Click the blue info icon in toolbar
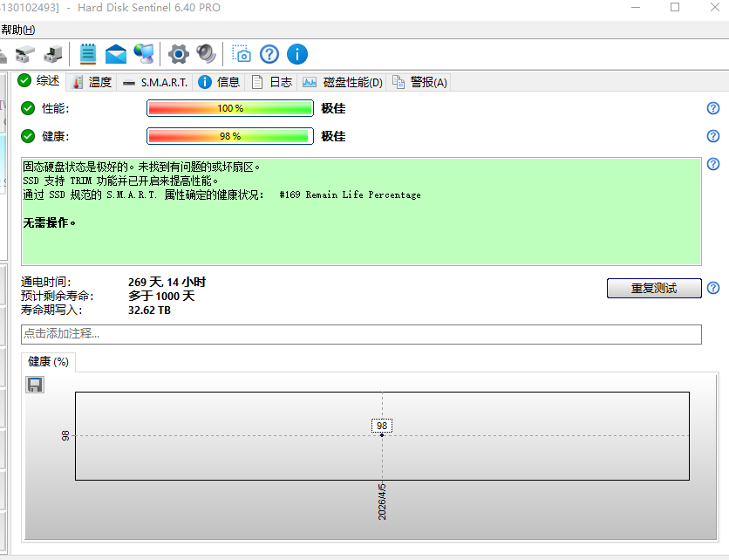This screenshot has height=560, width=729. click(297, 54)
